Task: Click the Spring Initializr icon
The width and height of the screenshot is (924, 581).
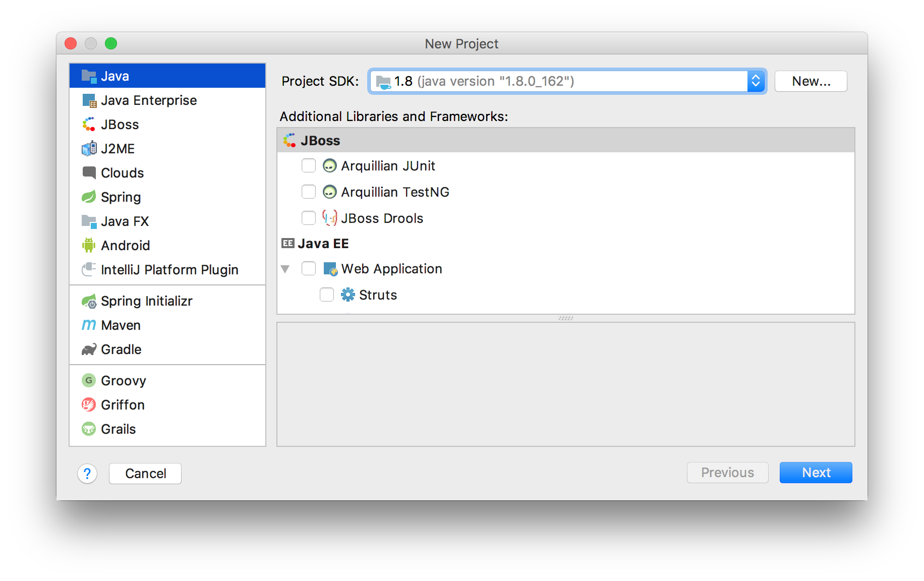Action: pos(89,301)
